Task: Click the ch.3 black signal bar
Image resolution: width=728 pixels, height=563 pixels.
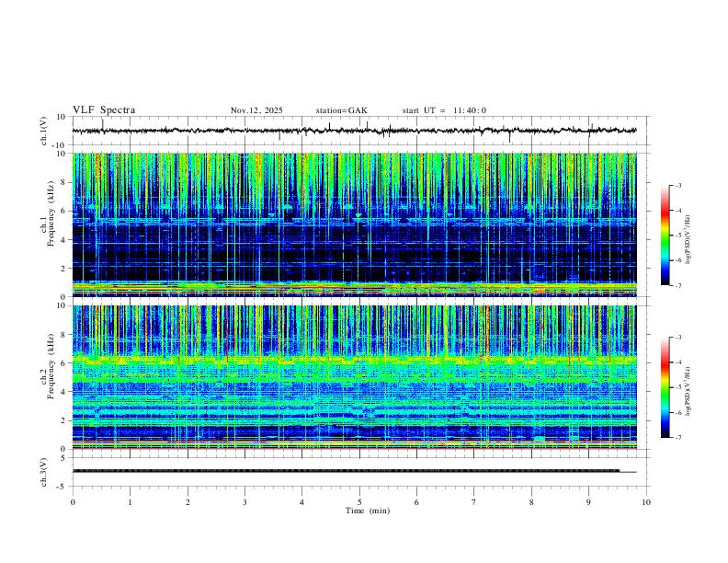Action: tap(346, 471)
